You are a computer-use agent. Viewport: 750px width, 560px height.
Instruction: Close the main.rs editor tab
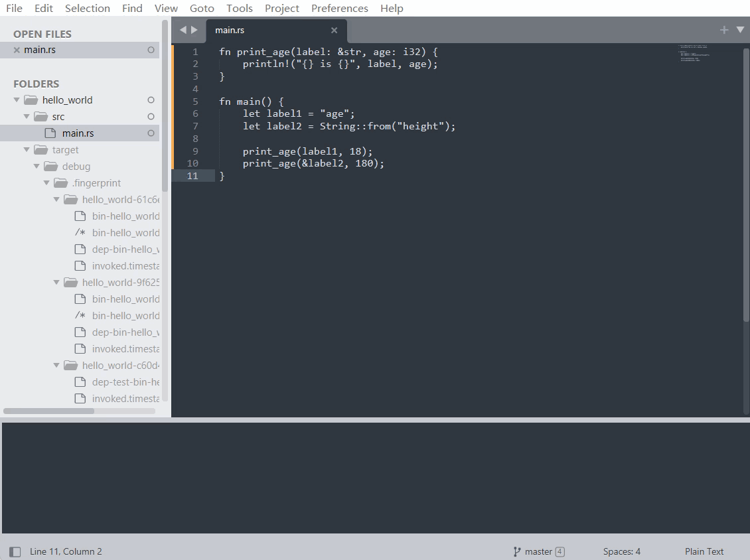335,31
